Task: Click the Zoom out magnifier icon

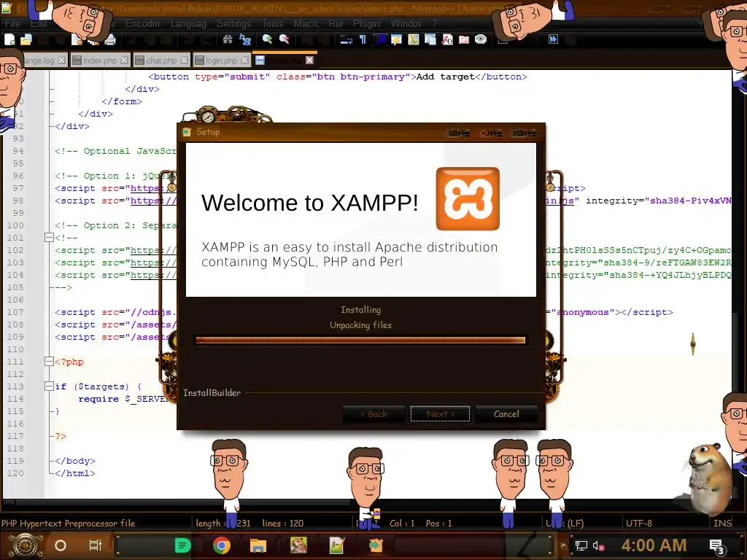Action: [285, 39]
